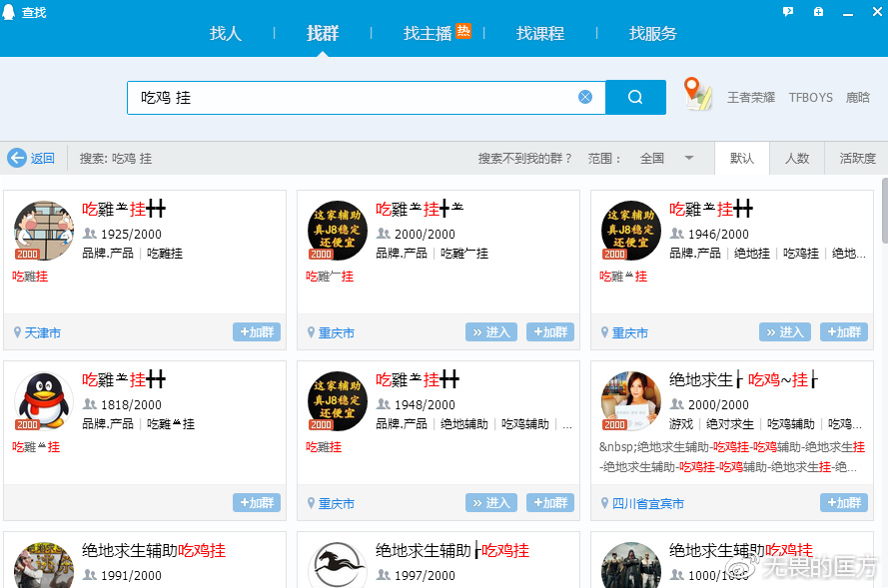The image size is (888, 588).
Task: Click the 查找 bell icon at top left
Action: tap(8, 11)
